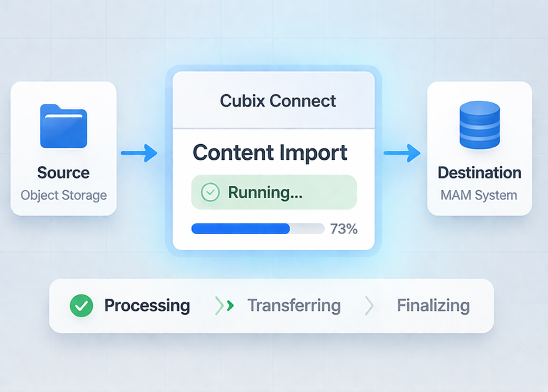The image size is (548, 392).
Task: Select the Finalizing step
Action: click(433, 305)
